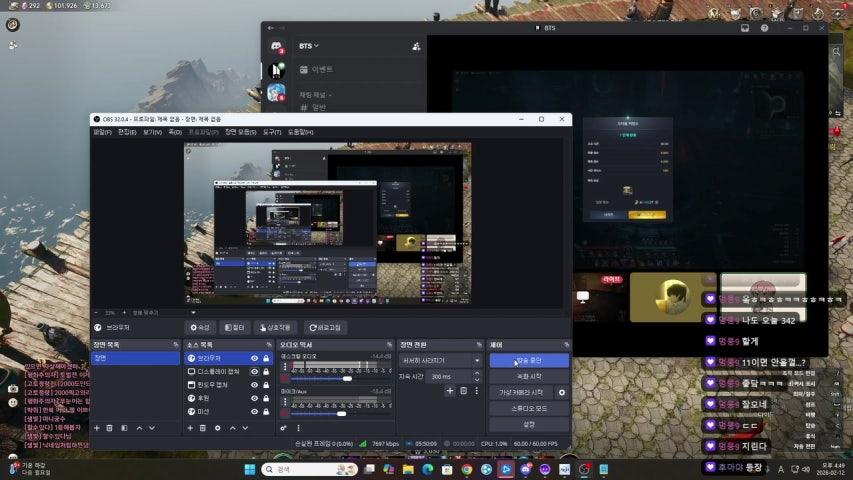Open the 도구(T) menu in OBS
This screenshot has height=480, width=853.
272,132
